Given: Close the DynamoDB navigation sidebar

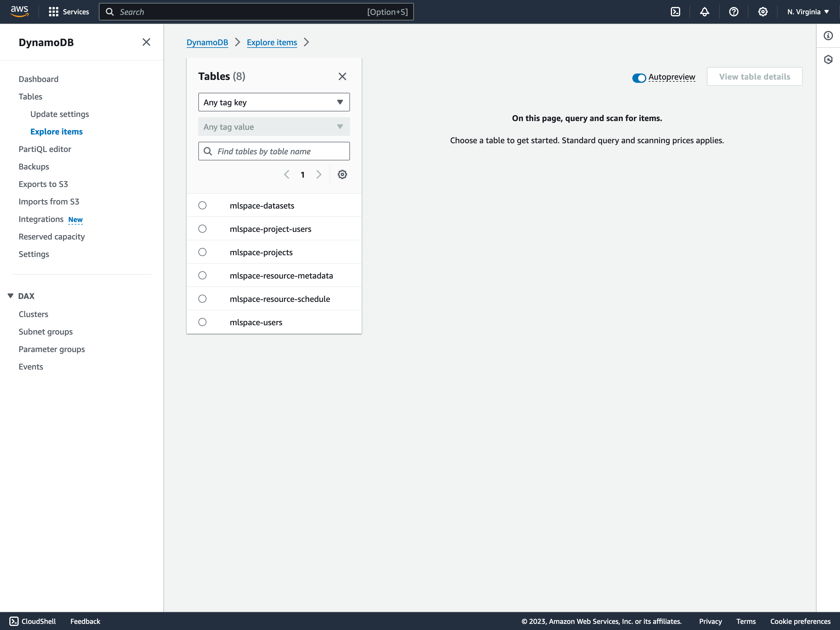Looking at the screenshot, I should click(146, 42).
